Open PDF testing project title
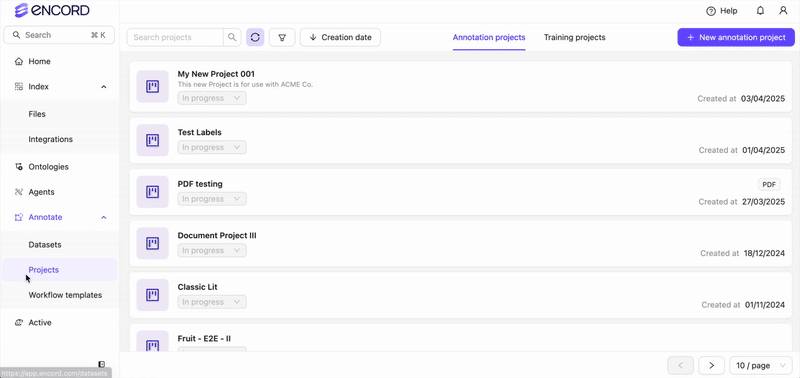 200,184
